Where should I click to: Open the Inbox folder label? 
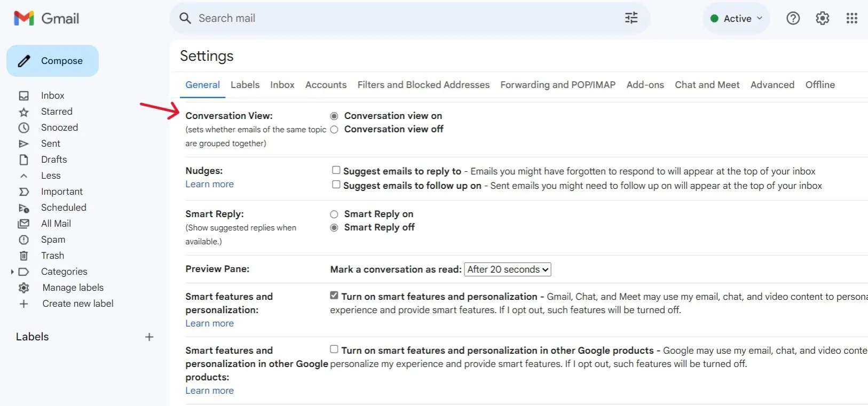point(52,95)
